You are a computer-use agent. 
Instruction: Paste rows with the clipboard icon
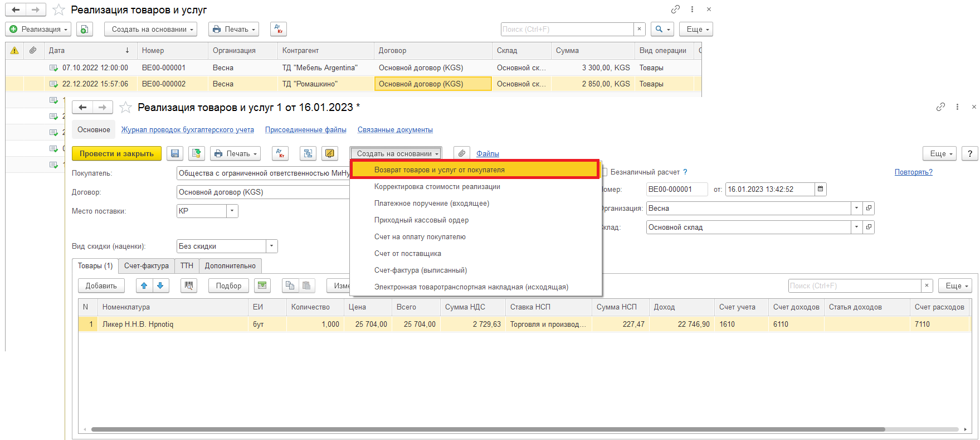tap(306, 286)
